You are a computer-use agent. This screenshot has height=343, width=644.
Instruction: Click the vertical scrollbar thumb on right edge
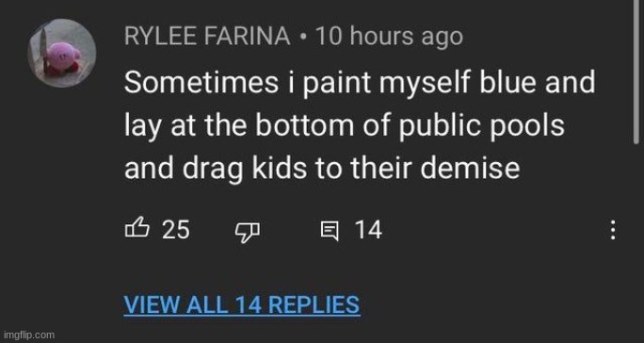(x=636, y=72)
